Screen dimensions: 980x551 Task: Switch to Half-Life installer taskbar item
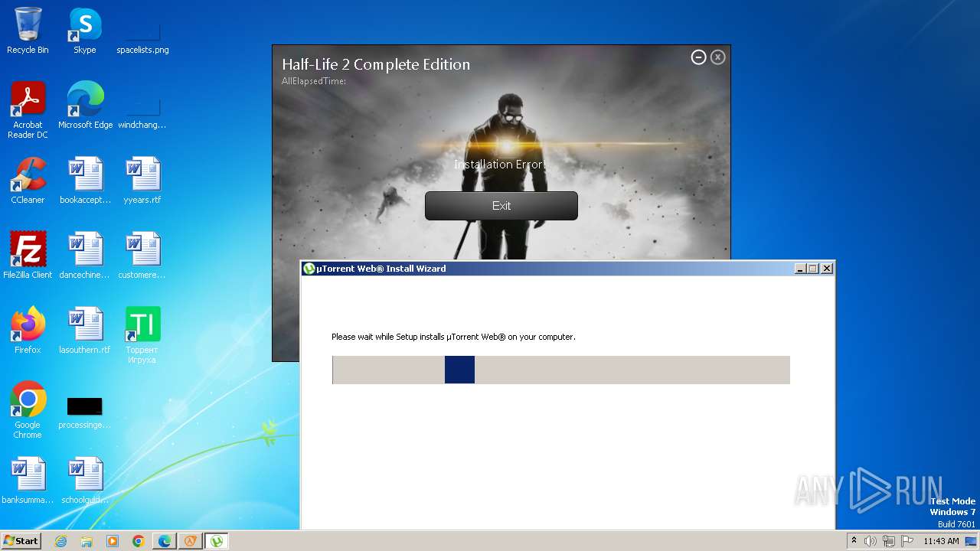191,541
